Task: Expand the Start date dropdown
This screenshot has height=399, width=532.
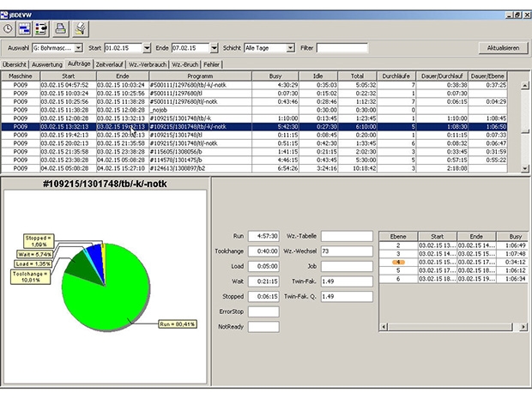Action: click(148, 48)
